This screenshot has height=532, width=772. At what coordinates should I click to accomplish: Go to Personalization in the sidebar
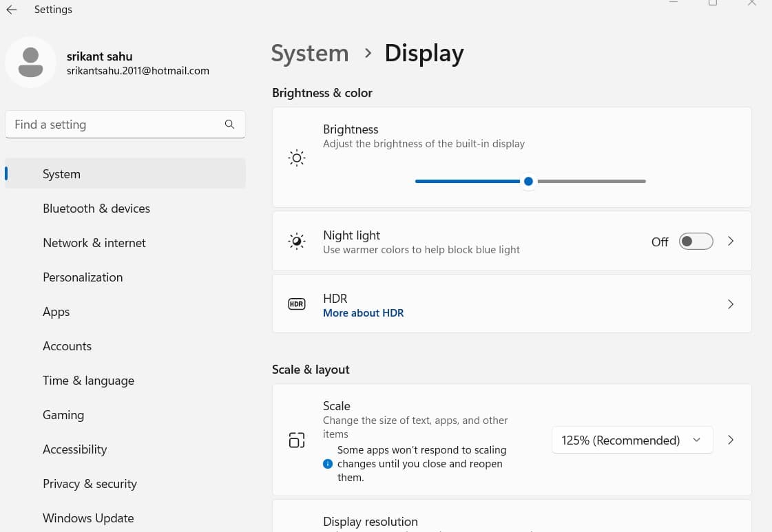point(83,277)
